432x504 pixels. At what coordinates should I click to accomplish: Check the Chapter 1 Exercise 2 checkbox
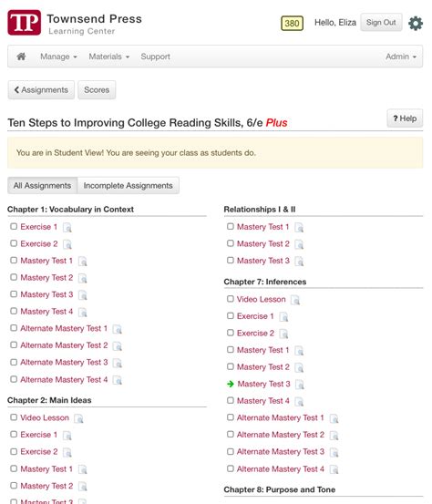(x=14, y=243)
